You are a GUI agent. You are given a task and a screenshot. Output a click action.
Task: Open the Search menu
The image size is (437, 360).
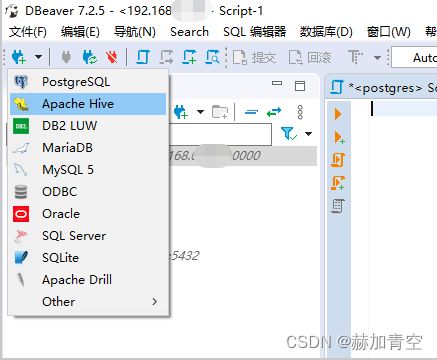pyautogui.click(x=189, y=32)
